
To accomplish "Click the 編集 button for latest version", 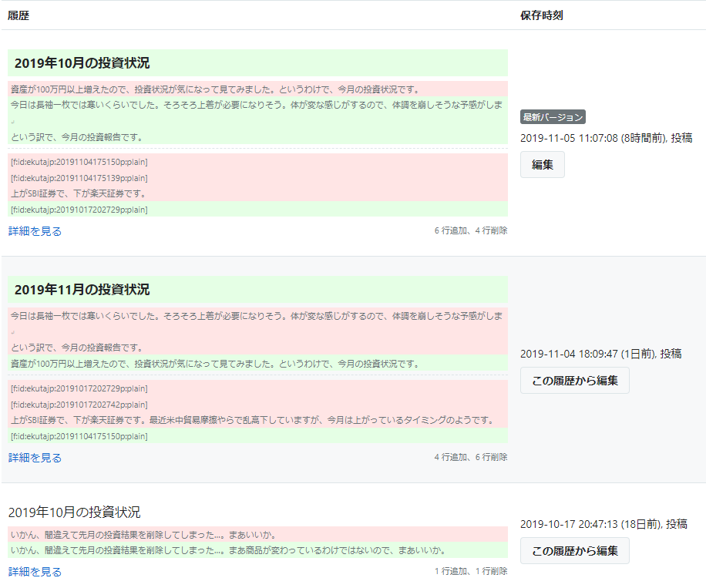I will click(542, 165).
